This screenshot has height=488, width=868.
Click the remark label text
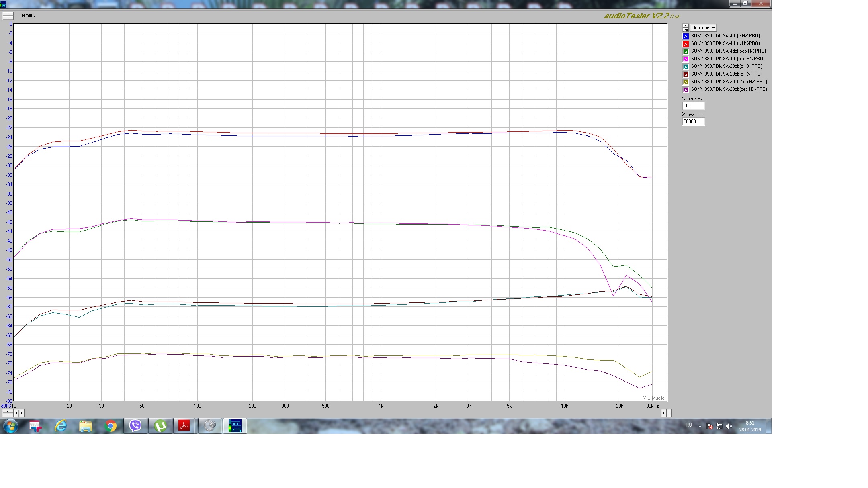(x=28, y=15)
